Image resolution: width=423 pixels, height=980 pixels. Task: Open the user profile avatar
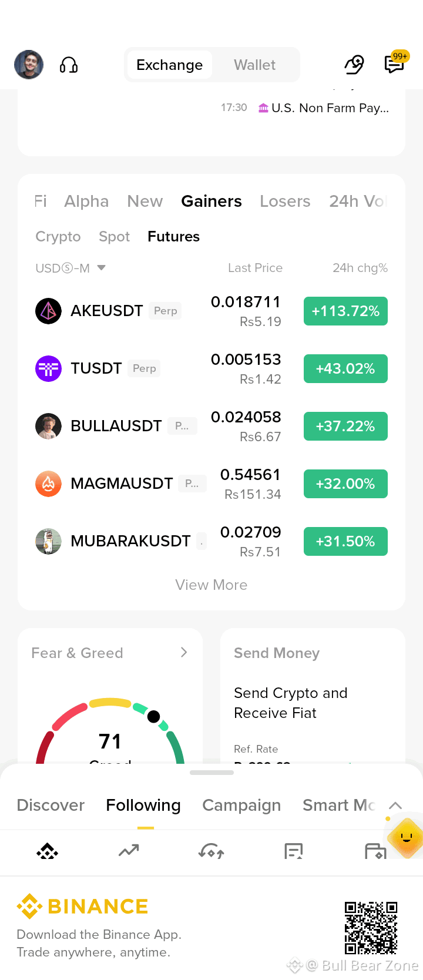point(29,65)
